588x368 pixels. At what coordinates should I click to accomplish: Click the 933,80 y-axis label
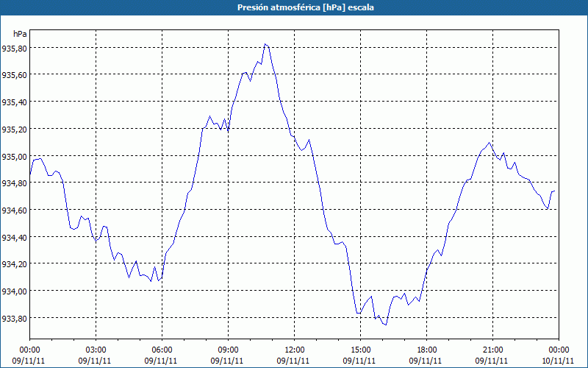(15, 318)
